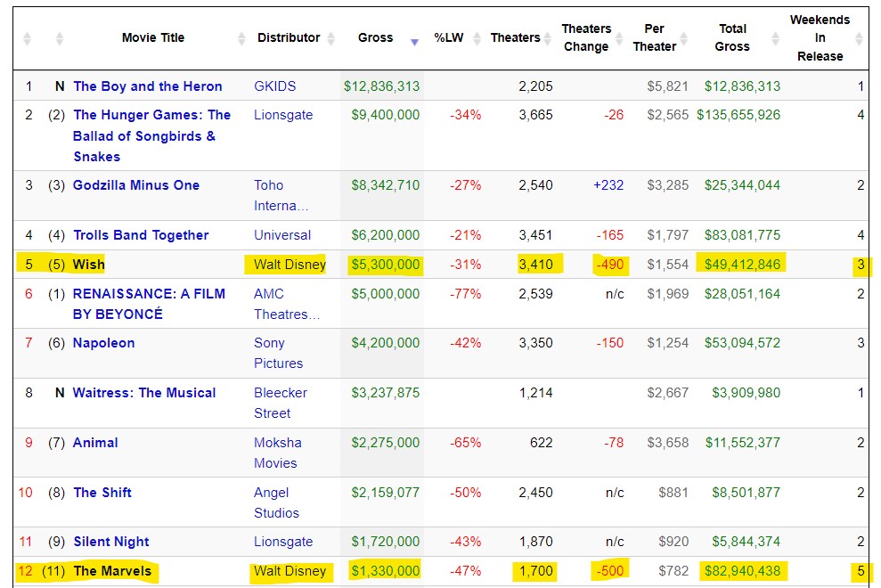Click the GKIDS distributor link
The image size is (881, 588).
coord(276,86)
